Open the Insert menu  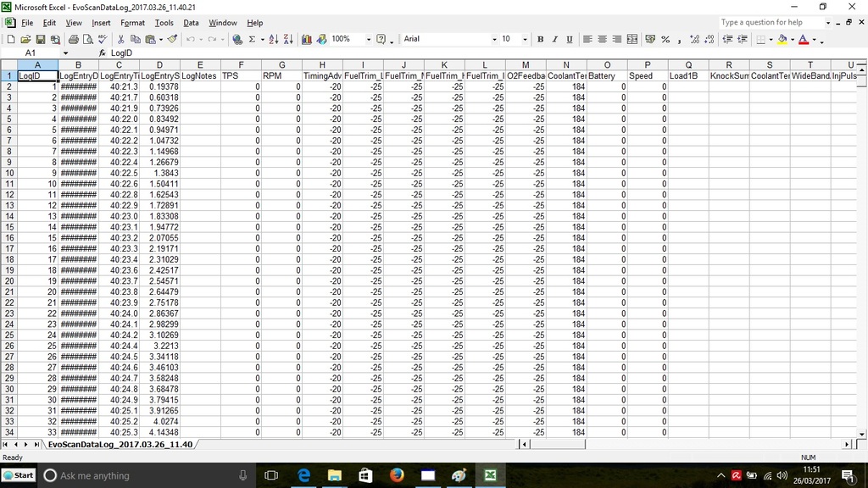tap(101, 23)
